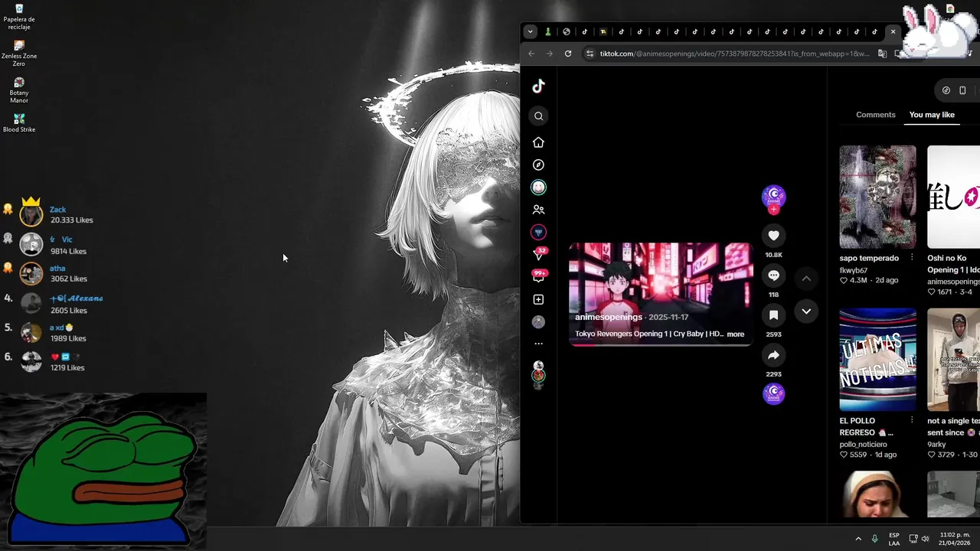Expand video caption with 'more'
Image resolution: width=980 pixels, height=551 pixels.
[x=735, y=334]
